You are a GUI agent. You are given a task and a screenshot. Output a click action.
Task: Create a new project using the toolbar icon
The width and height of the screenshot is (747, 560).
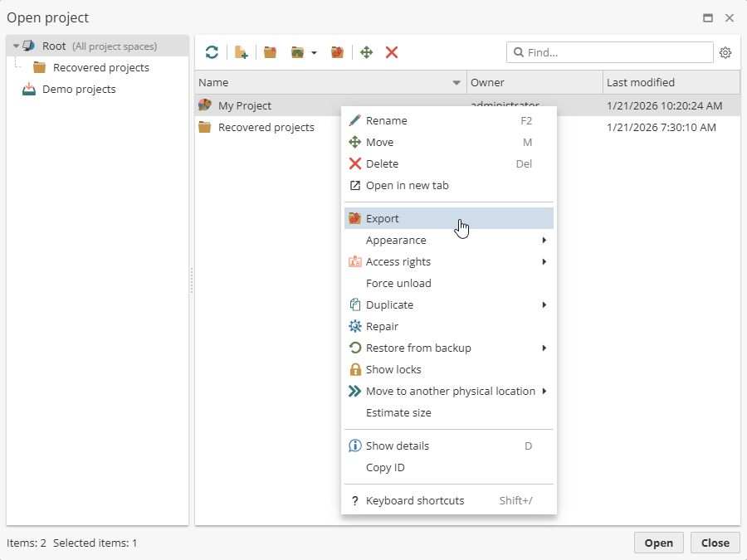pyautogui.click(x=241, y=52)
